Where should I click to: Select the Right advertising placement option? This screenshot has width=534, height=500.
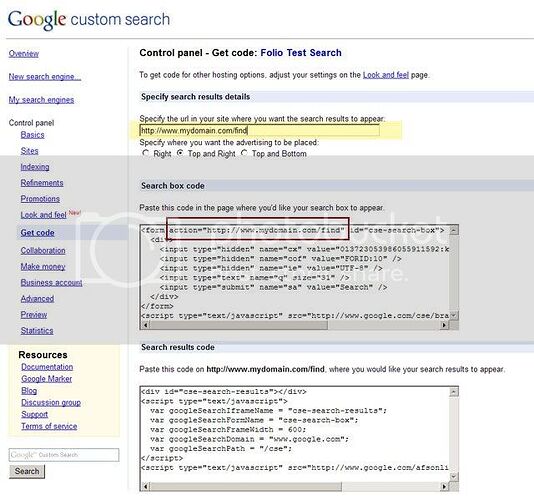[146, 153]
